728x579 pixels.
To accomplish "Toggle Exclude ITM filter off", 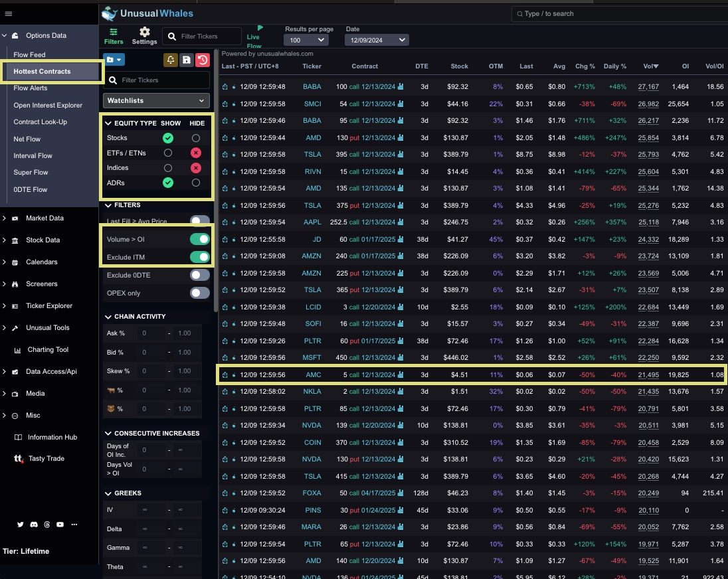I will coord(200,257).
